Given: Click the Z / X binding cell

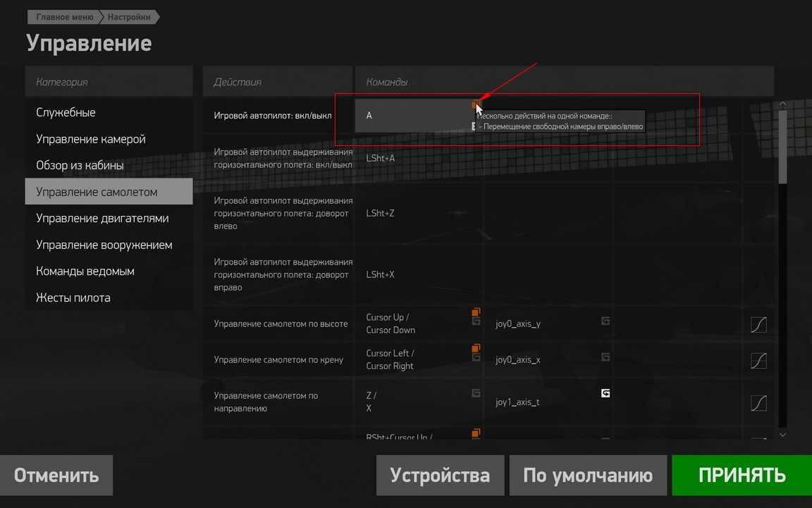Looking at the screenshot, I should (x=419, y=401).
